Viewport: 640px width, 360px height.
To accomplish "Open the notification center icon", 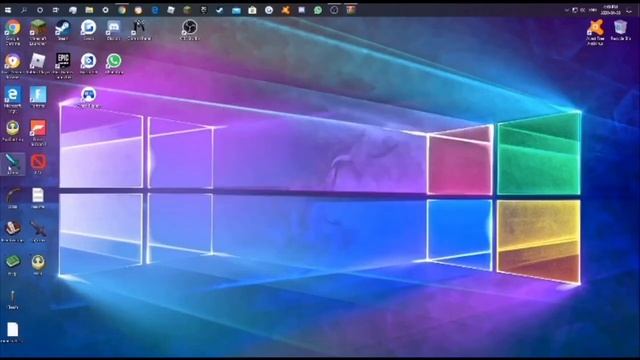I will 629,10.
